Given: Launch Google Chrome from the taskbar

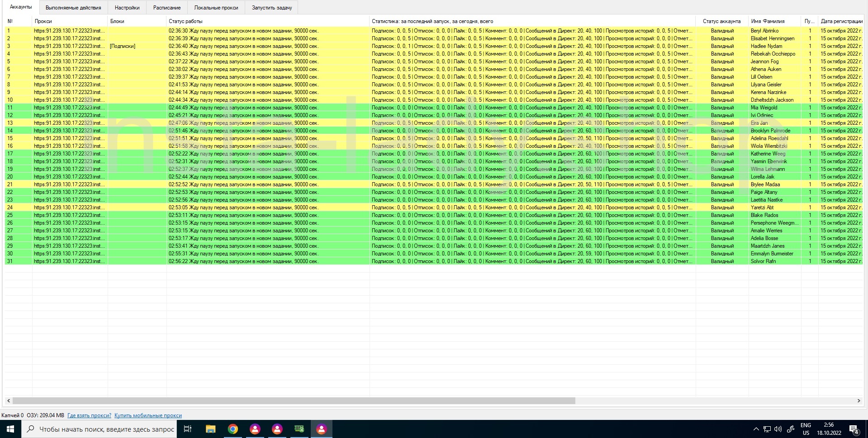Looking at the screenshot, I should [232, 429].
